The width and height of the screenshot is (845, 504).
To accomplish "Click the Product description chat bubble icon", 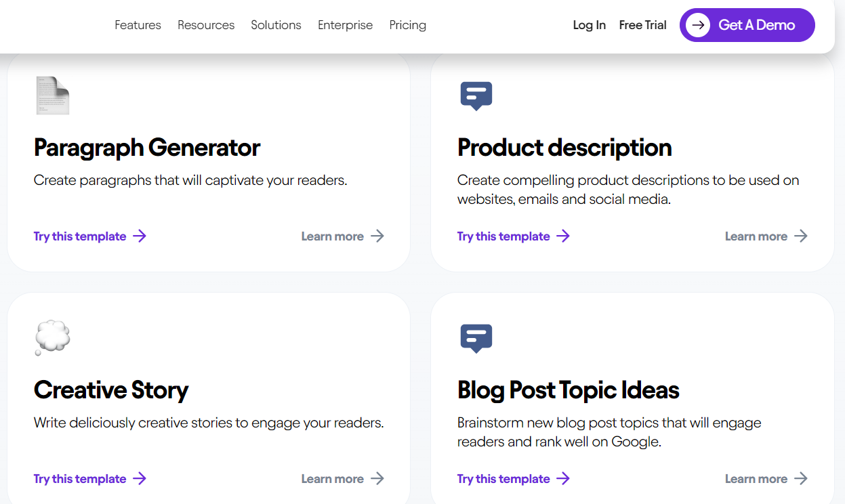I will (x=476, y=96).
